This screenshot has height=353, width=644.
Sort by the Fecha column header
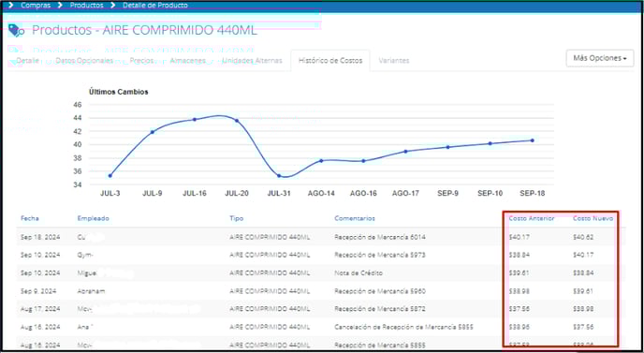30,218
